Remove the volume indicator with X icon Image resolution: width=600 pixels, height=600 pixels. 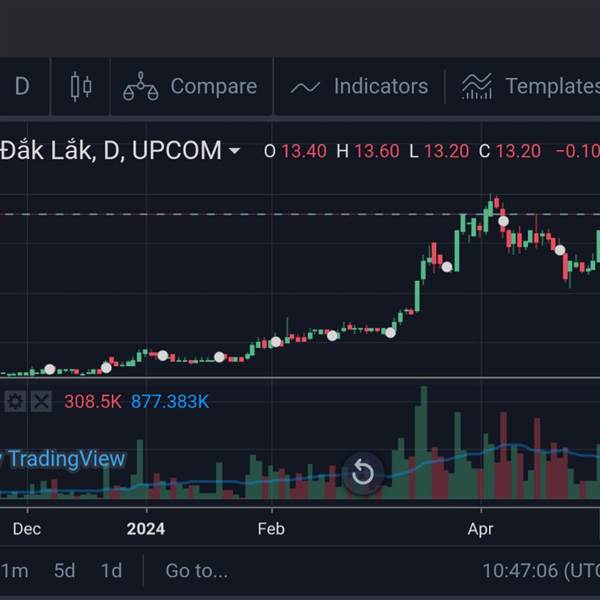tap(41, 401)
